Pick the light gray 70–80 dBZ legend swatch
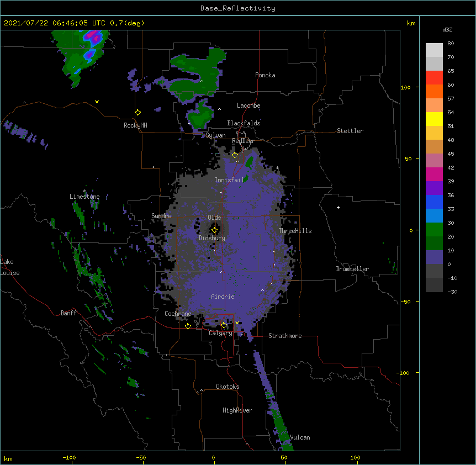This screenshot has height=465, width=476. click(434, 50)
